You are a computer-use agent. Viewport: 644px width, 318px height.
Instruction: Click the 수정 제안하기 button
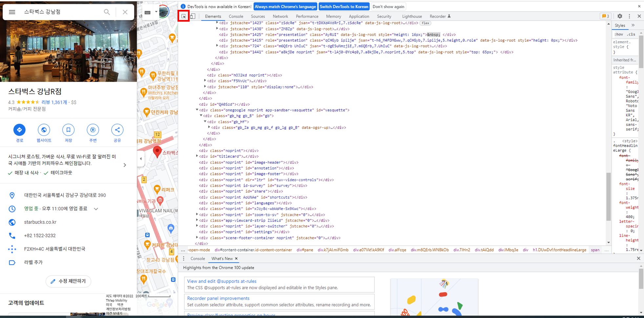click(x=68, y=281)
